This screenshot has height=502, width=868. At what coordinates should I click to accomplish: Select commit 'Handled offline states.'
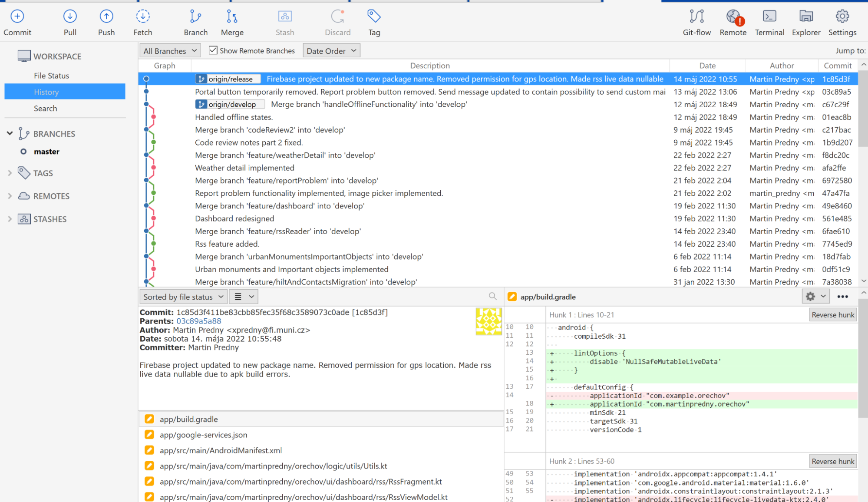tap(498, 117)
